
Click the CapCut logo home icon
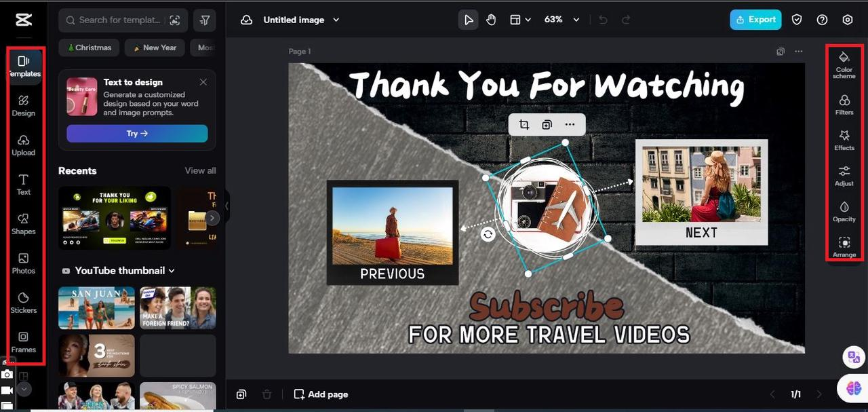click(x=24, y=20)
